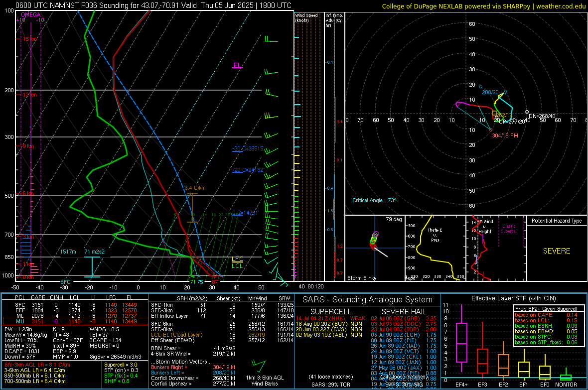Open the SR Wind v. Height inset
The width and height of the screenshot is (588, 390).
tap(496, 248)
